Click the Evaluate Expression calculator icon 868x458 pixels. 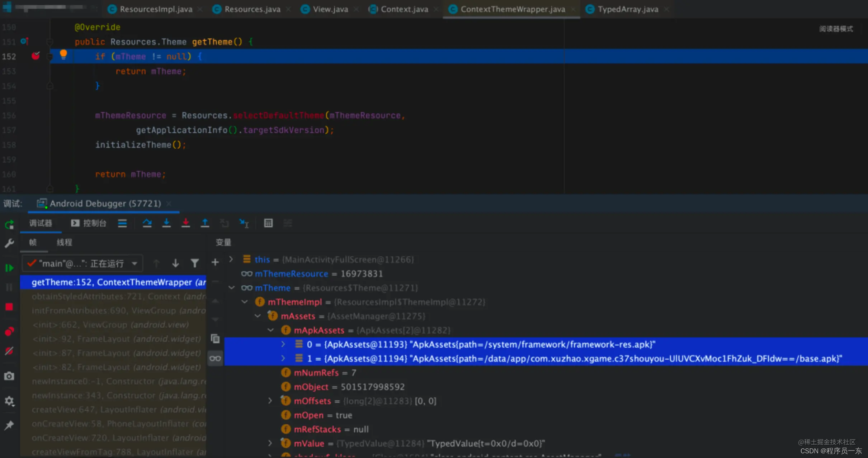pyautogui.click(x=268, y=223)
